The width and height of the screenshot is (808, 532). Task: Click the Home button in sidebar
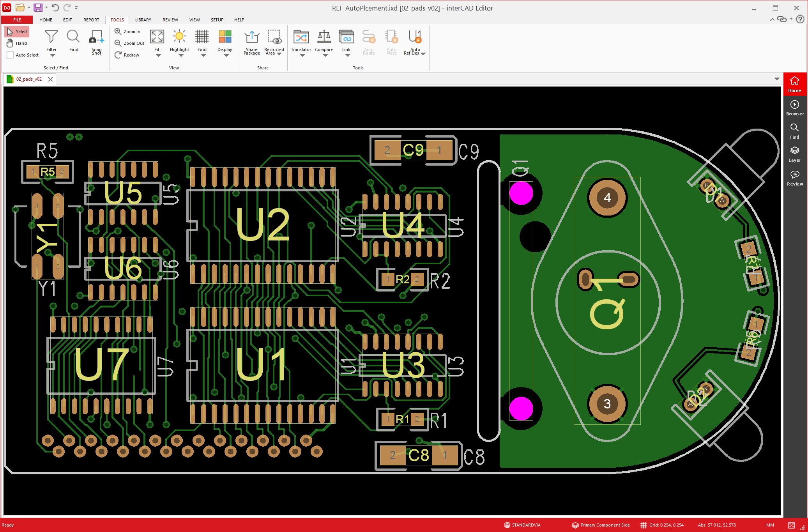coord(794,84)
